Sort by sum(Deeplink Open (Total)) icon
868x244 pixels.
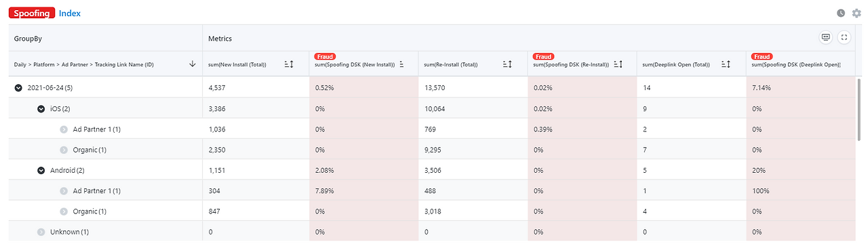(726, 64)
